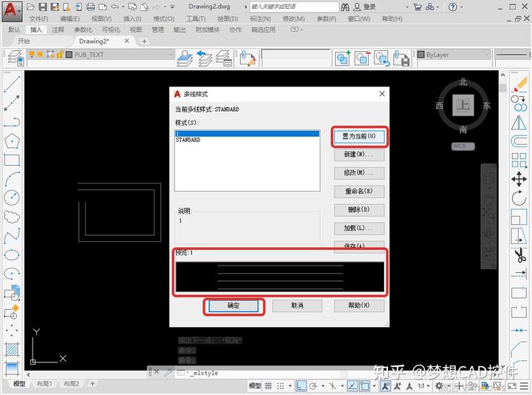532x395 pixels.
Task: Click the 修改(M)... button in dialog
Action: click(x=359, y=173)
